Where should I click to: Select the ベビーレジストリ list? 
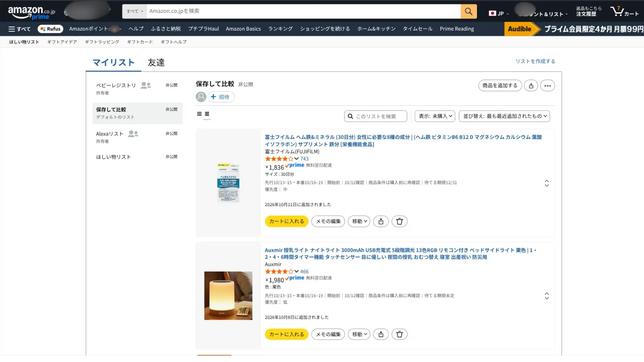[137, 89]
